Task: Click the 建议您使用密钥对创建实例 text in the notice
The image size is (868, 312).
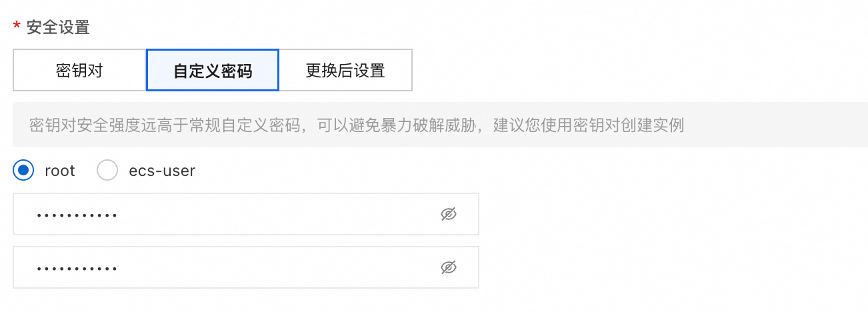Action: click(589, 125)
